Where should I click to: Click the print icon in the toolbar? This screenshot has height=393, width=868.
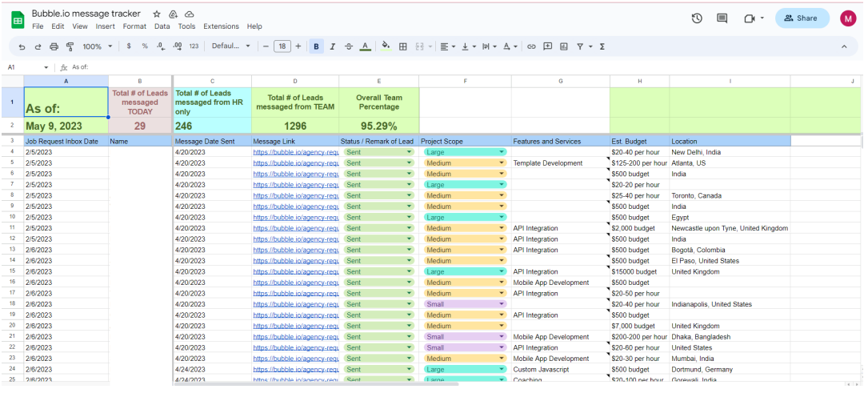[x=54, y=46]
